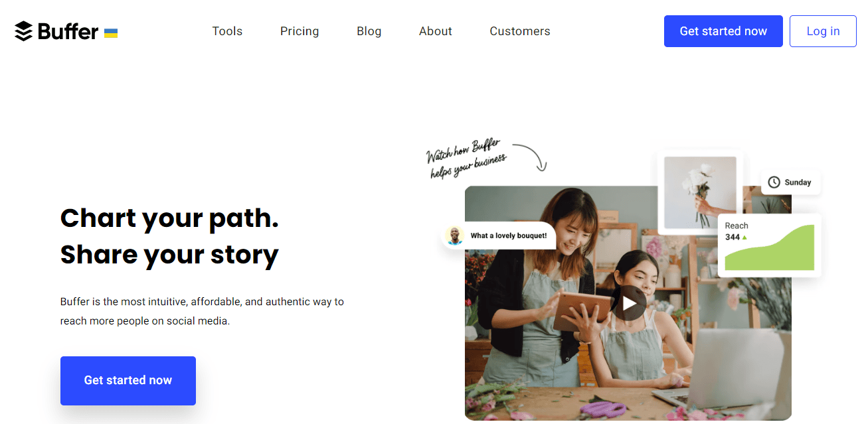The image size is (868, 424).
Task: Click the clock icon beside Sunday
Action: coord(774,182)
